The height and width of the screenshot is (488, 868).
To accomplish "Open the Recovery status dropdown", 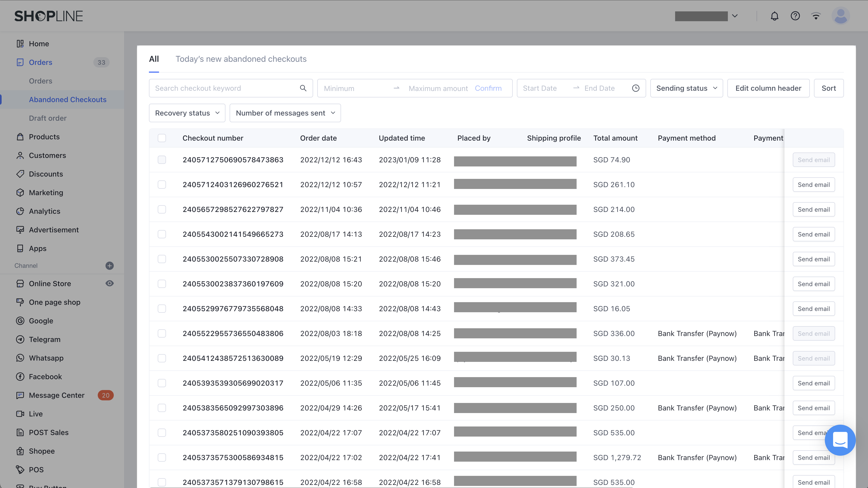I will click(187, 113).
